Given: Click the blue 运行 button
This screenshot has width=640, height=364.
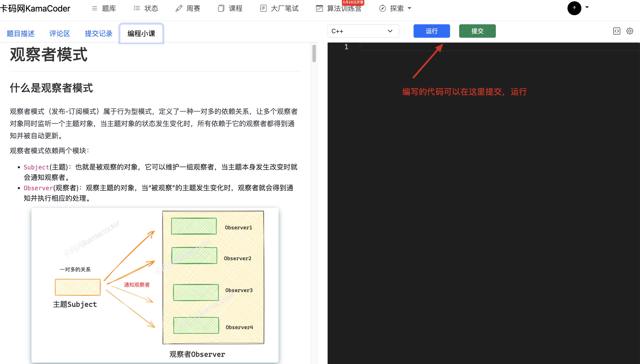Looking at the screenshot, I should tap(432, 31).
